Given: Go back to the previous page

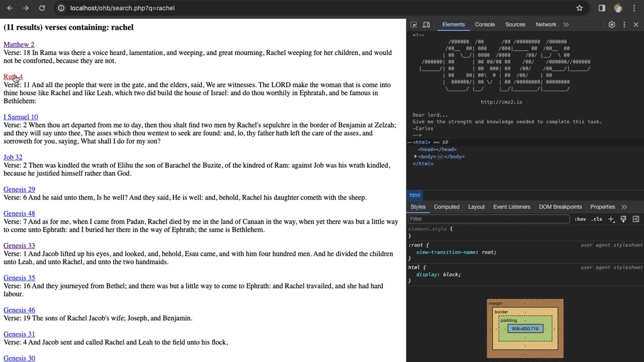Looking at the screenshot, I should point(10,8).
